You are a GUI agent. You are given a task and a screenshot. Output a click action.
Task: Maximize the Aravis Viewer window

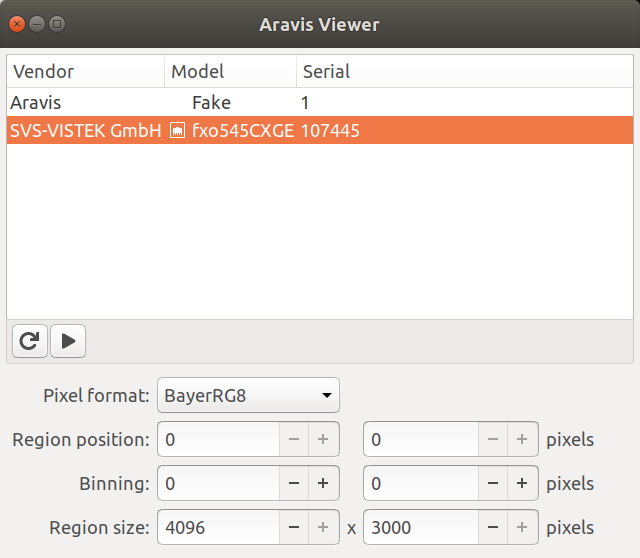57,24
